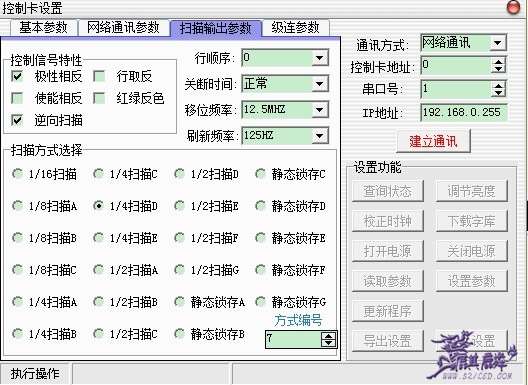Image resolution: width=528 pixels, height=385 pixels.
Task: Open the 刷新频率 dropdown
Action: (319, 136)
